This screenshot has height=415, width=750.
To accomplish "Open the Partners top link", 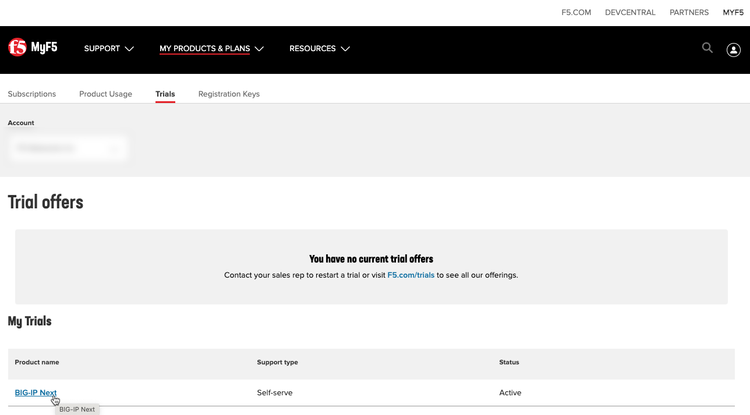I will pos(689,12).
